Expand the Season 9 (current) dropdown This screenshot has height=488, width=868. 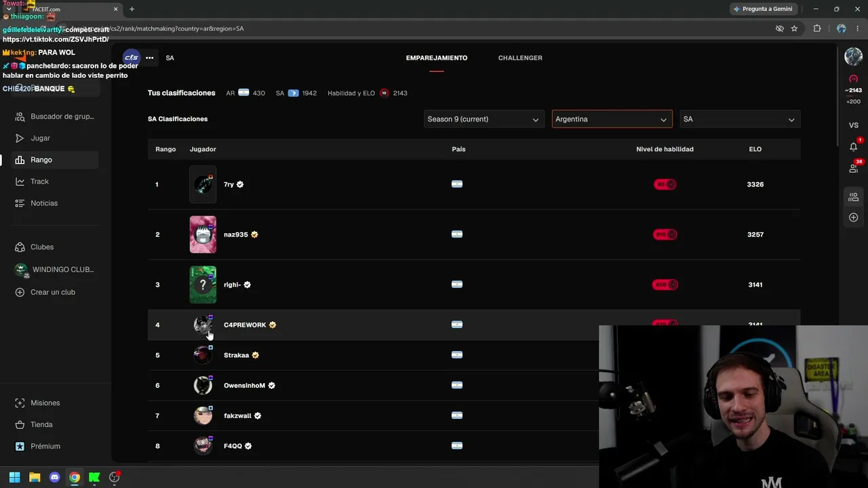tap(484, 119)
